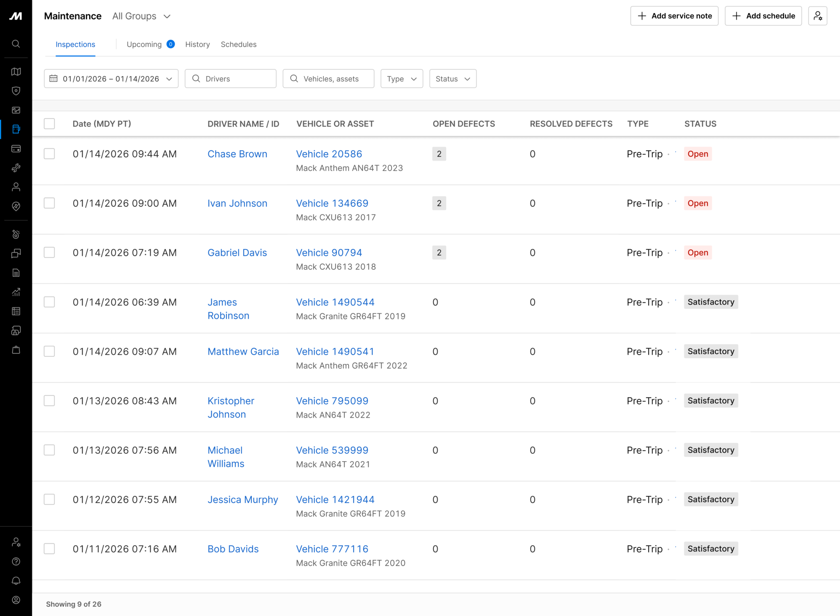840x616 pixels.
Task: Expand the All Groups dropdown
Action: click(x=142, y=16)
